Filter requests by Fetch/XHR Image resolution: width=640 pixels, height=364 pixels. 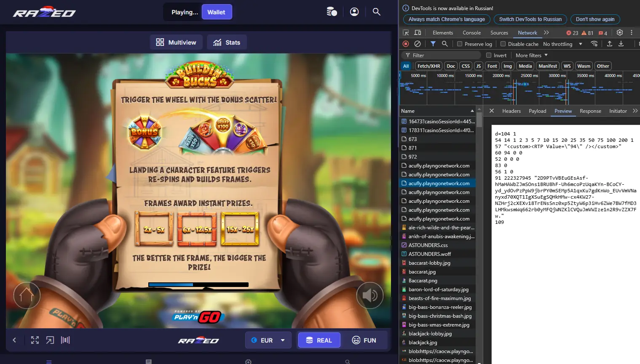tap(428, 66)
